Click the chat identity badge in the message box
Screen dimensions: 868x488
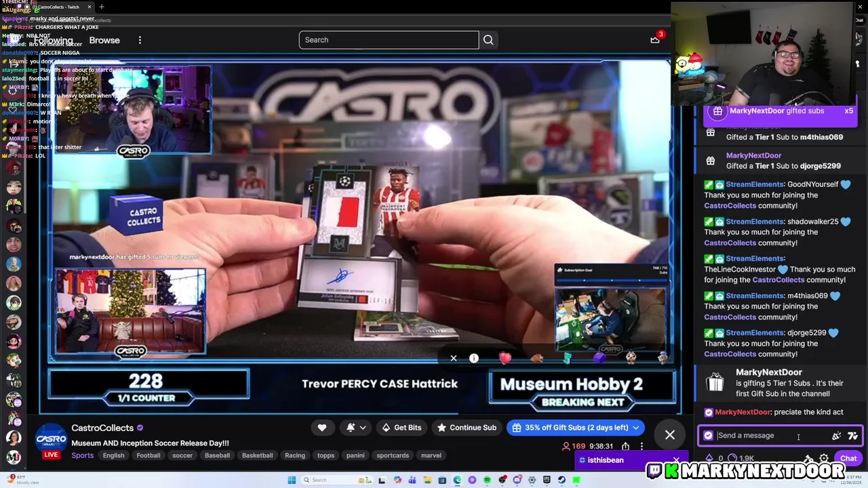[709, 436]
